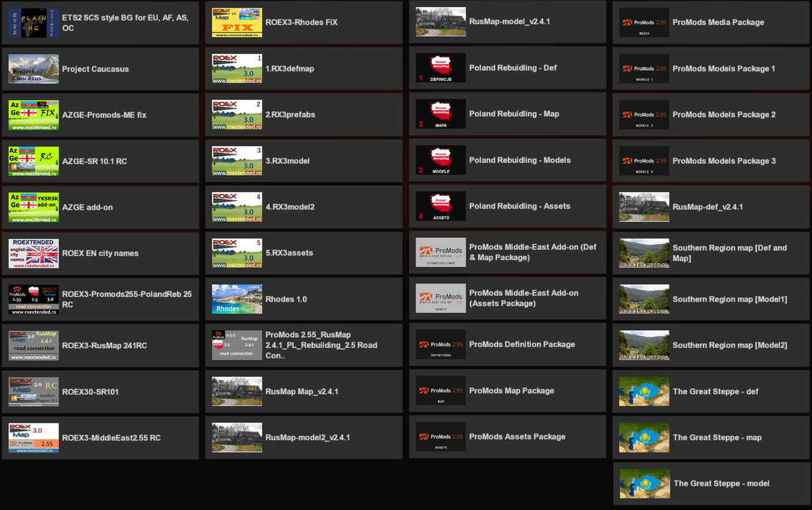Click the ProMods RusMap road connection icon

coord(237,345)
